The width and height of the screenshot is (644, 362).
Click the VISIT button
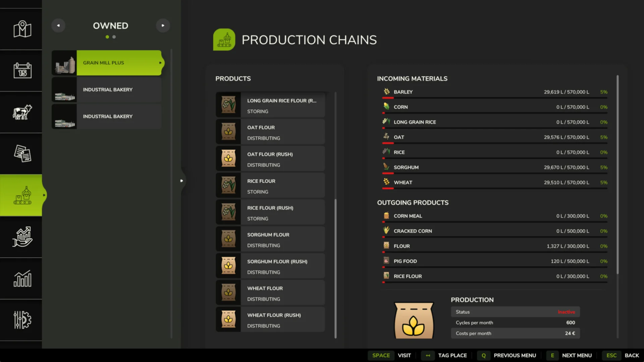point(404,355)
